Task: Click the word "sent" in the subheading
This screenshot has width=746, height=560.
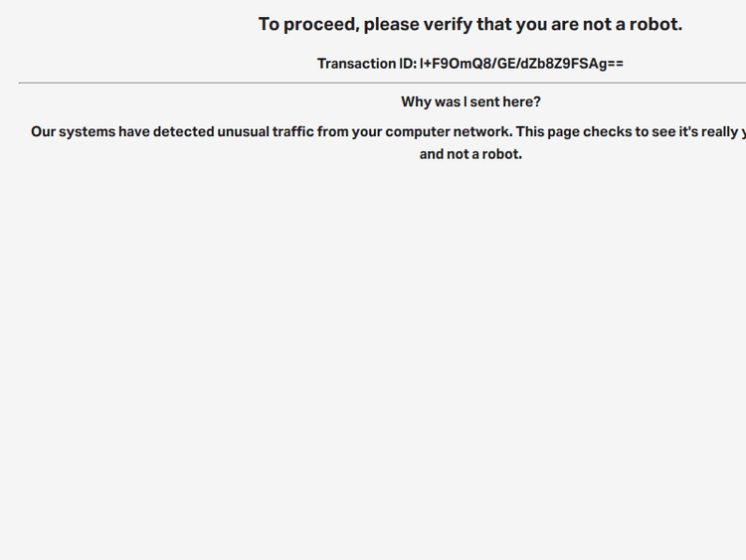Action: (485, 101)
